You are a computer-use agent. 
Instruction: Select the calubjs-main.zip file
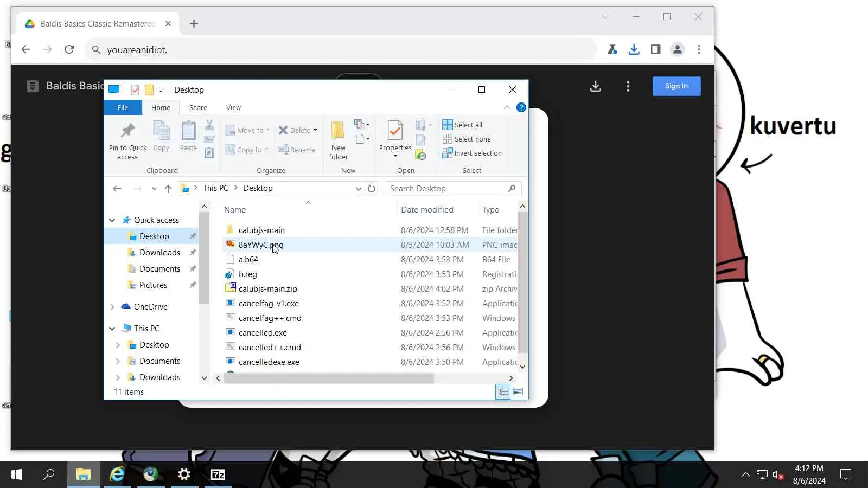click(268, 289)
